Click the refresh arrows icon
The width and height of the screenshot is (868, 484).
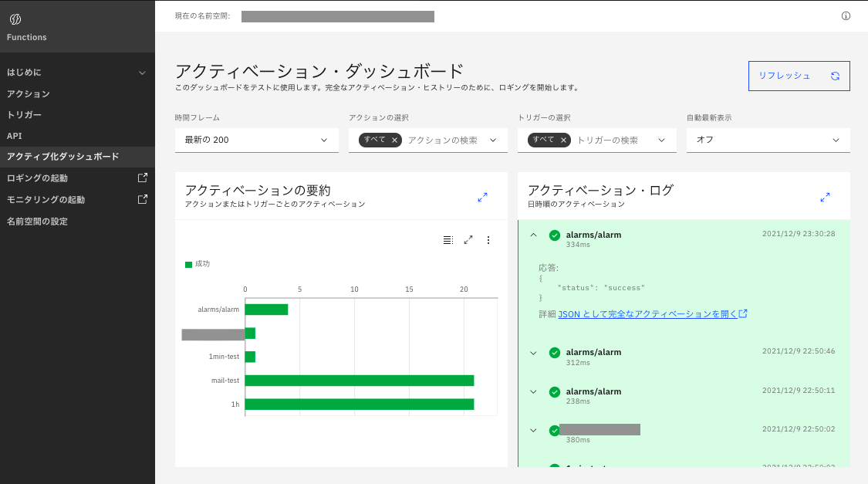pos(835,76)
